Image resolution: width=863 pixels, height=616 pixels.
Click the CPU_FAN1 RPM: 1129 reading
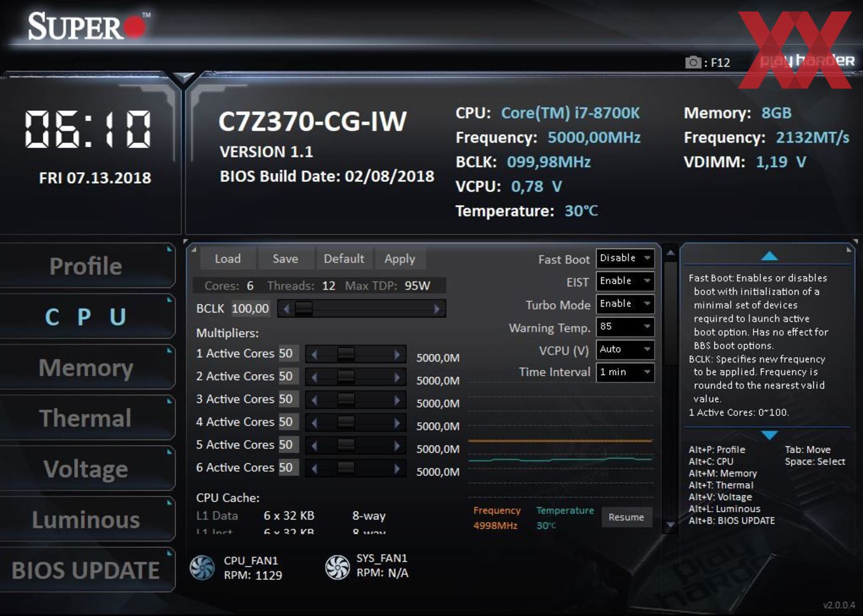pyautogui.click(x=253, y=575)
